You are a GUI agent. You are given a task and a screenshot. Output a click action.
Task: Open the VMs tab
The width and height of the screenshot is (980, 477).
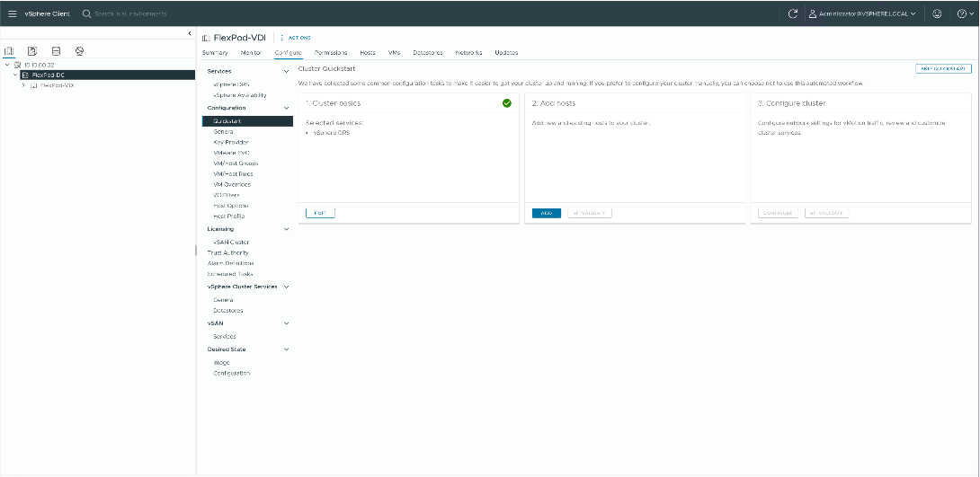coord(394,52)
